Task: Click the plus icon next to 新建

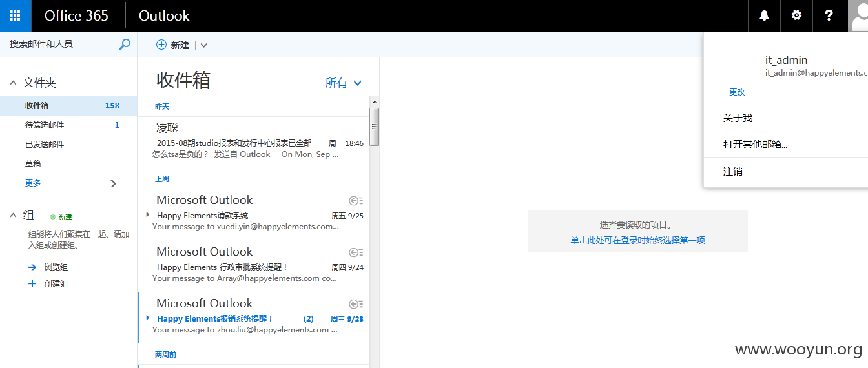Action: (161, 45)
